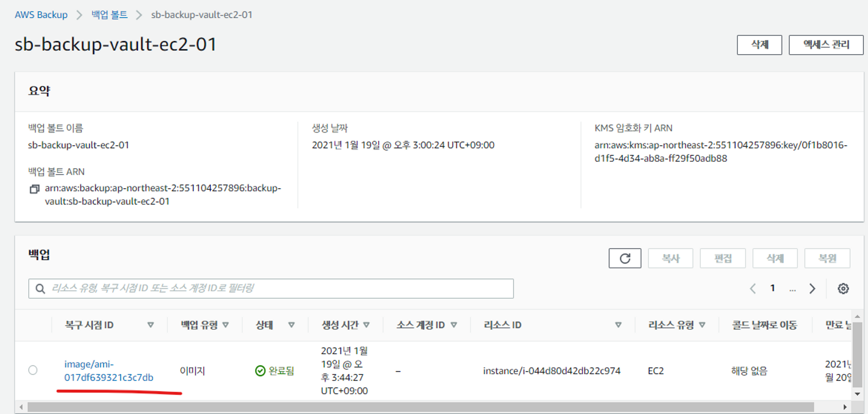Click the 해당 없음 cold storage cell
Screen dimensions: 868x414
point(749,371)
